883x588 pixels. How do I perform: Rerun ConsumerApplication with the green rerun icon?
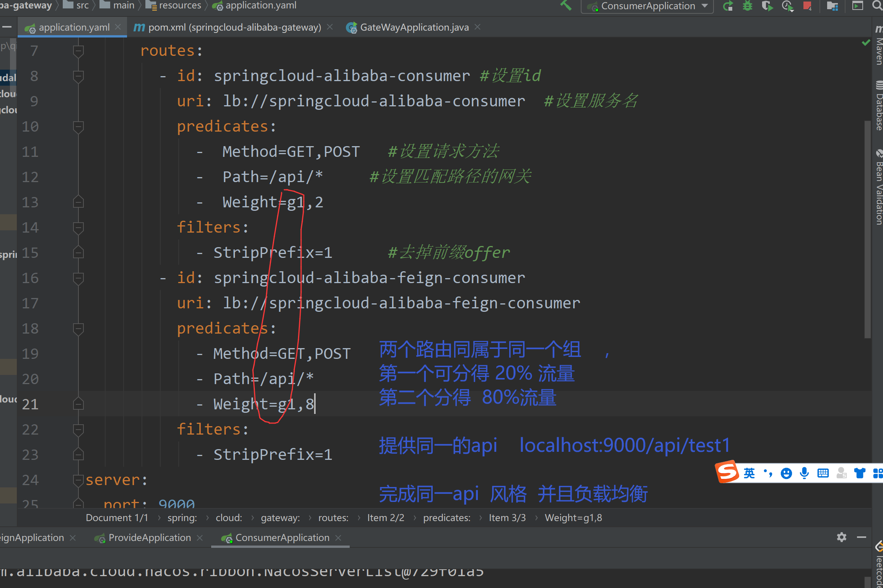(728, 6)
